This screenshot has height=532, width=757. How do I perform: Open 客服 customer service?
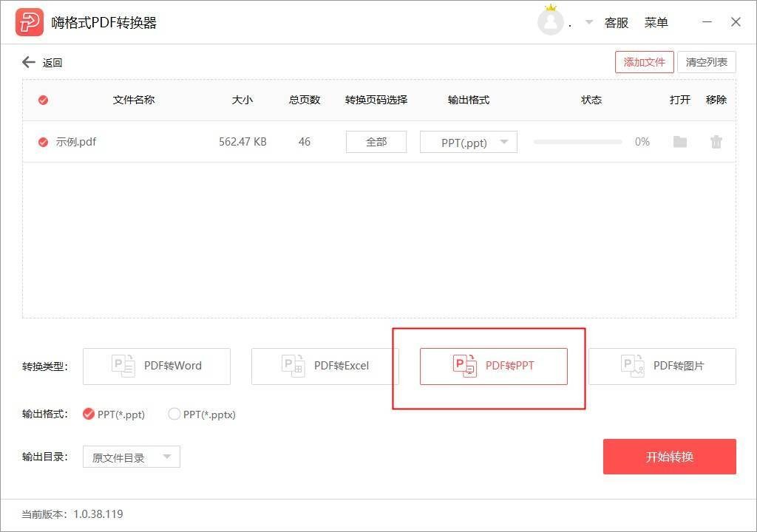(x=617, y=23)
